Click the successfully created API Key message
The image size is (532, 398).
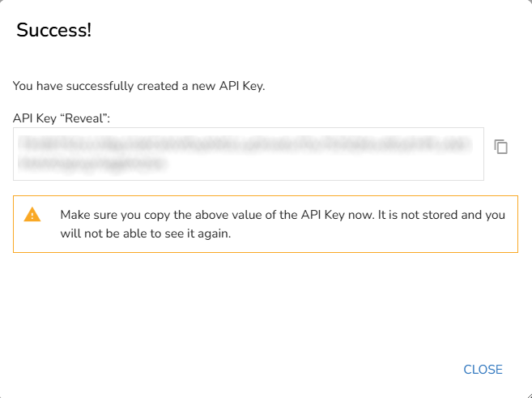138,85
